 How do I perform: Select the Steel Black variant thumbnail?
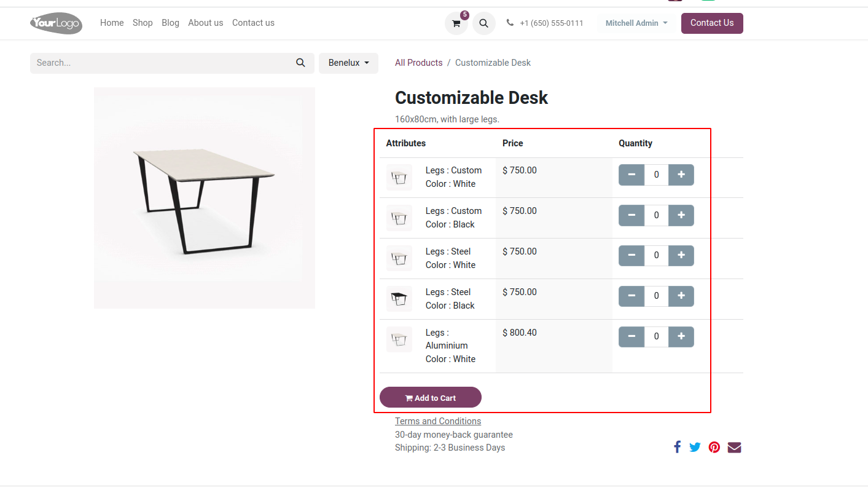399,299
